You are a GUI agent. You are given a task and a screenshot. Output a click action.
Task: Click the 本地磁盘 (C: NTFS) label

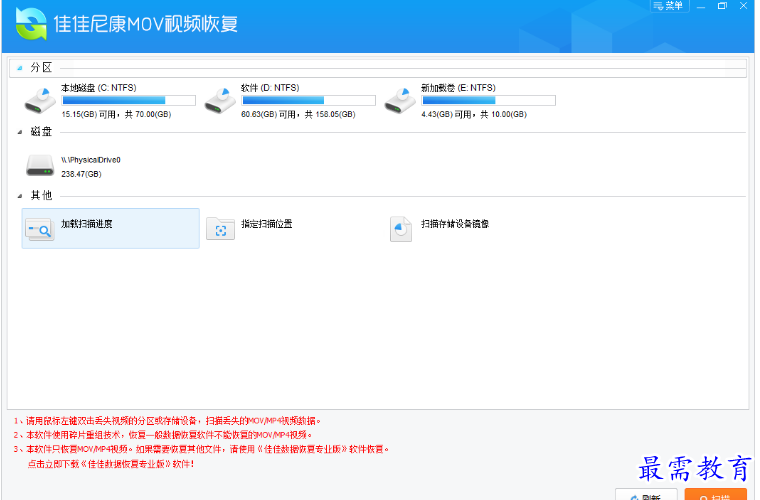[98, 88]
